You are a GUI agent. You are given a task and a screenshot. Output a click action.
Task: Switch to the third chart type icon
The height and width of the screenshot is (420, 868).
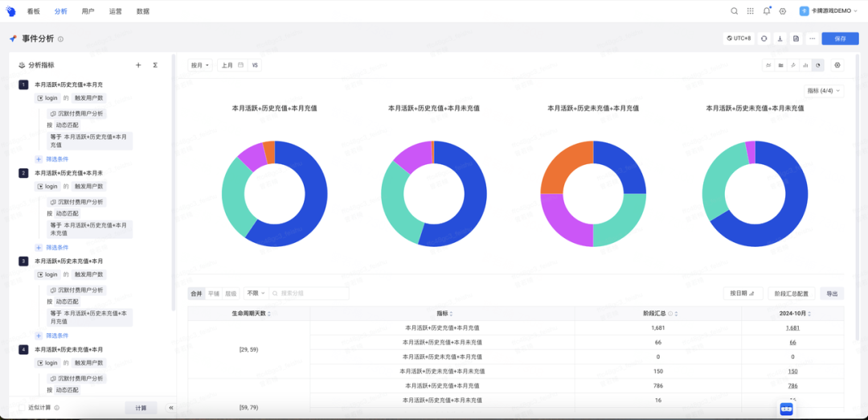click(793, 65)
